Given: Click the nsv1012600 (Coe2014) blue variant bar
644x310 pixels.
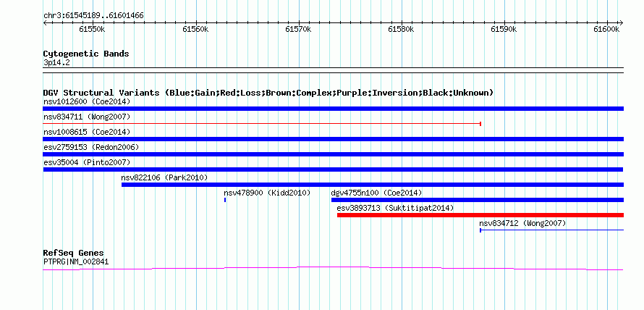Looking at the screenshot, I should tap(333, 109).
